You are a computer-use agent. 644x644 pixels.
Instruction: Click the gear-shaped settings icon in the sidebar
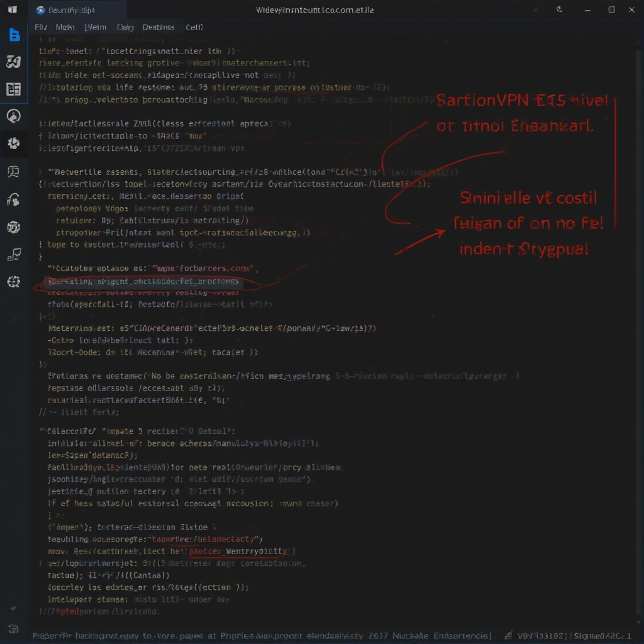(x=14, y=228)
